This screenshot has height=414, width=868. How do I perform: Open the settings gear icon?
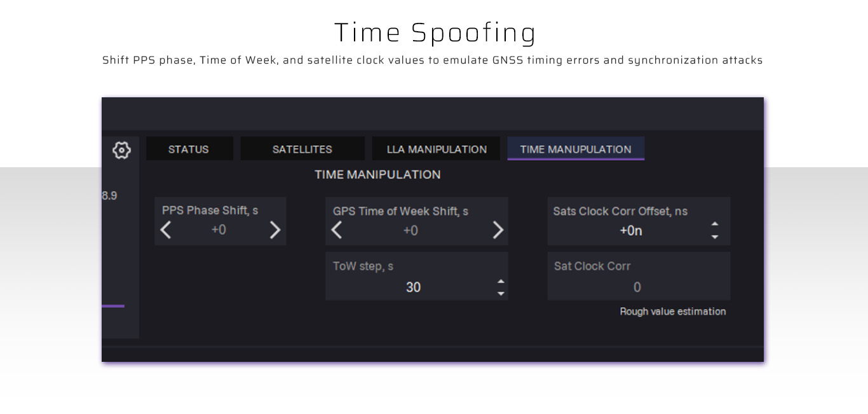click(121, 150)
